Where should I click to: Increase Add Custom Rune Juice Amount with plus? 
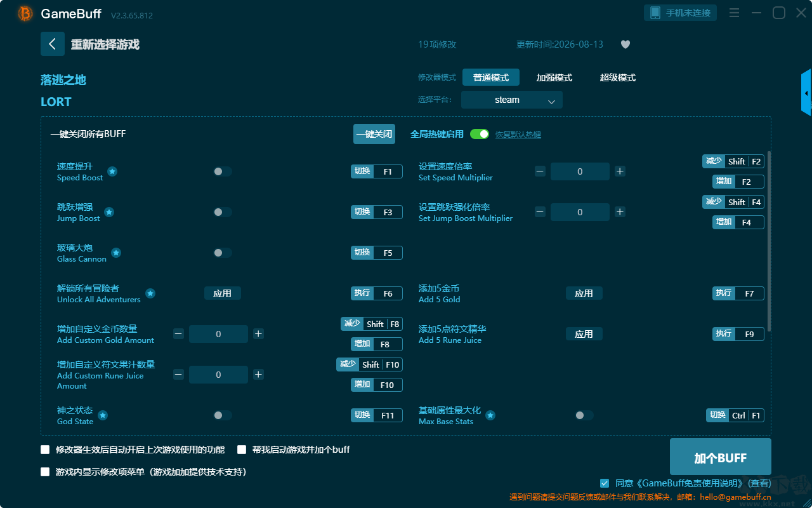coord(258,375)
